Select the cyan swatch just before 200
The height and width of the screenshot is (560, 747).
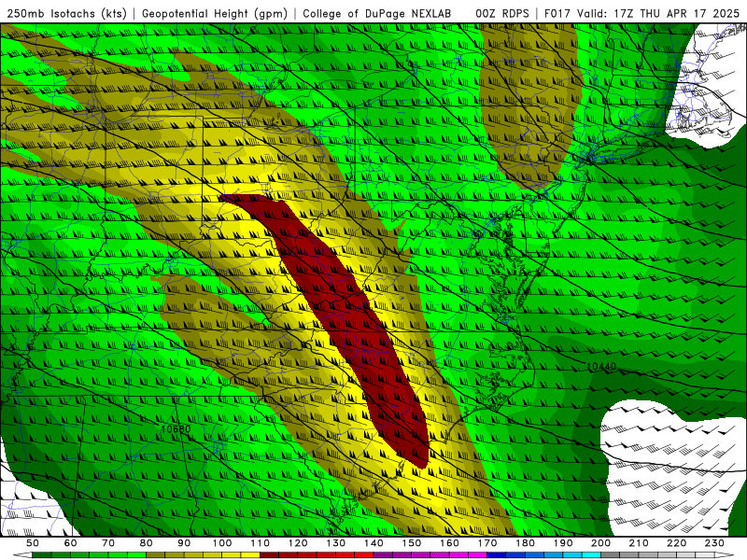(x=591, y=555)
